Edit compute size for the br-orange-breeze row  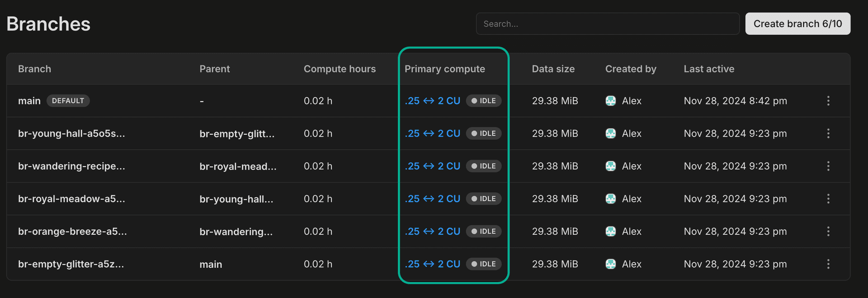[x=432, y=232]
